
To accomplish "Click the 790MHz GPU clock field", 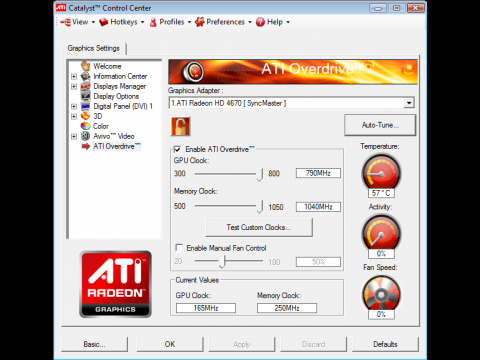I will [x=318, y=173].
